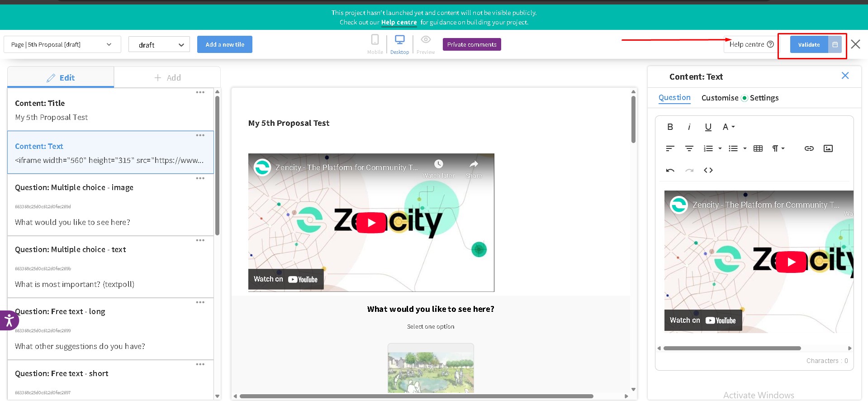Screen dimensions: 868x401
Task: Insert a table in the editor
Action: point(758,148)
